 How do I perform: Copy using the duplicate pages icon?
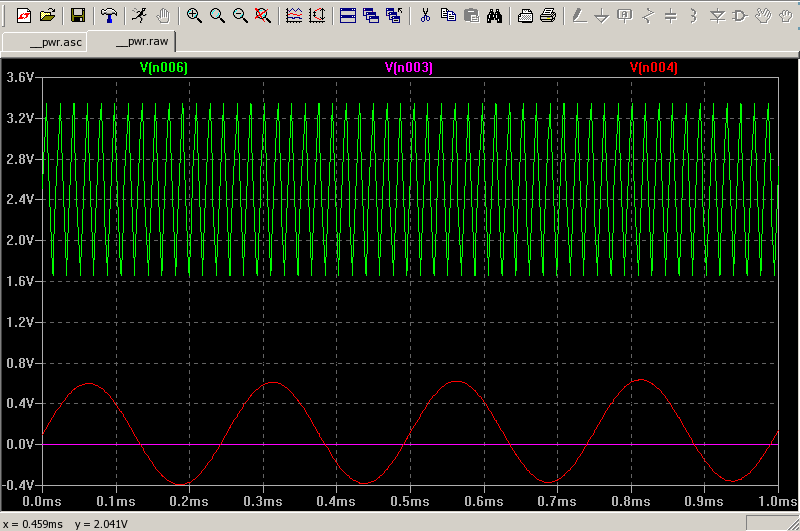pos(448,15)
